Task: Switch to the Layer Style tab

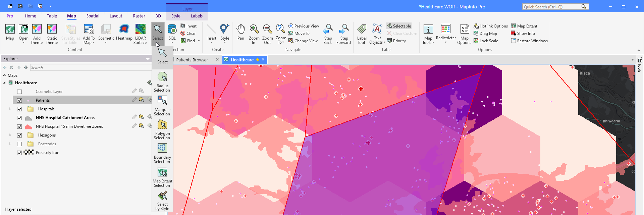Action: 176,16
